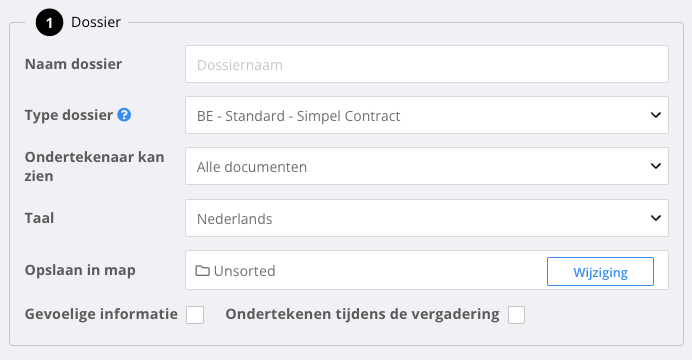Click the chevron arrow in the Taal field

coord(656,218)
